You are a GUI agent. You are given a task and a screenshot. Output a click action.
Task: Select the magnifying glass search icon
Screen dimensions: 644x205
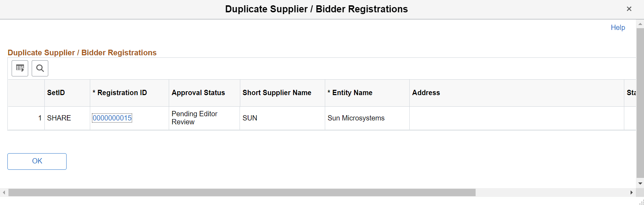40,68
